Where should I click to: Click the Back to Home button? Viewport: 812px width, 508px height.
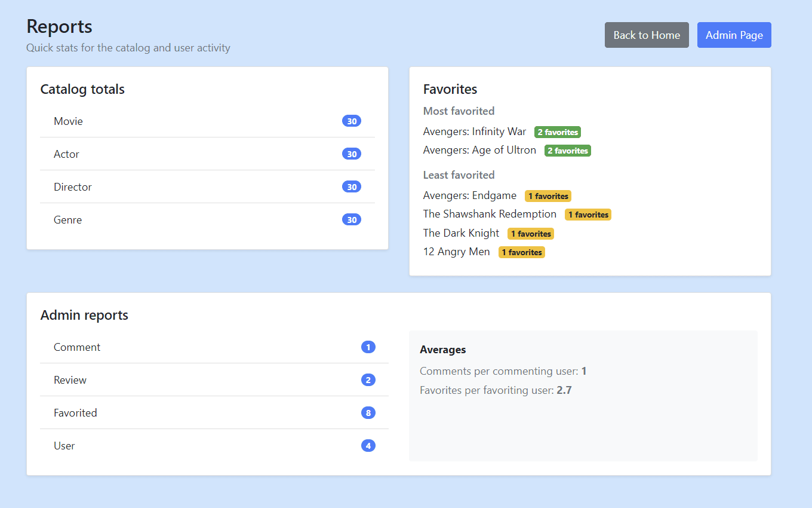[x=647, y=35]
